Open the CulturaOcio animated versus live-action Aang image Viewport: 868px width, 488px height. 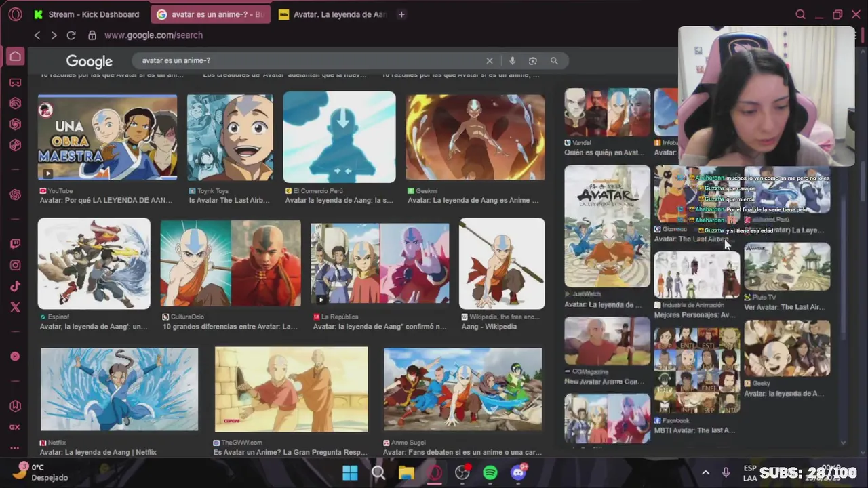[231, 263]
